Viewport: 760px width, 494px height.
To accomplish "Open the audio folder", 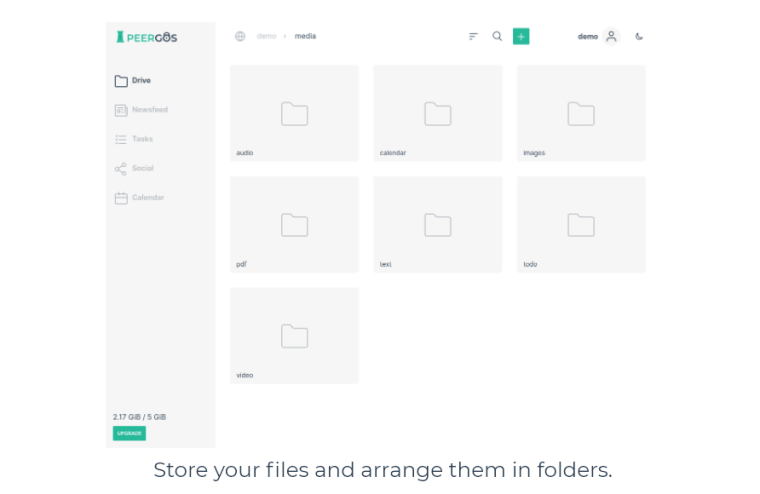I will [294, 113].
